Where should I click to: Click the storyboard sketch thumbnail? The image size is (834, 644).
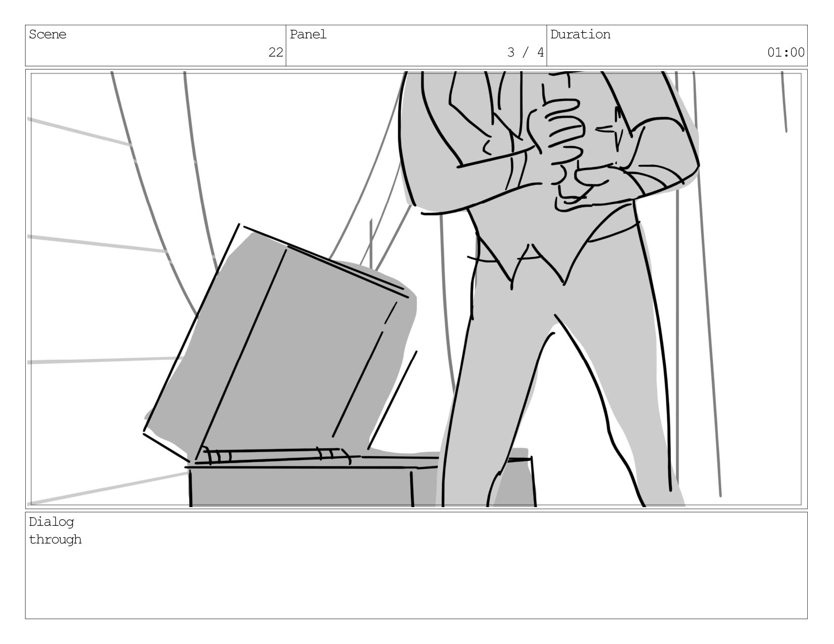click(x=416, y=289)
